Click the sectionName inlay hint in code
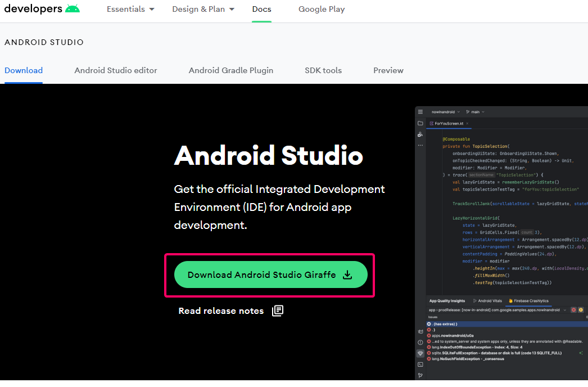This screenshot has width=588, height=387. click(482, 175)
